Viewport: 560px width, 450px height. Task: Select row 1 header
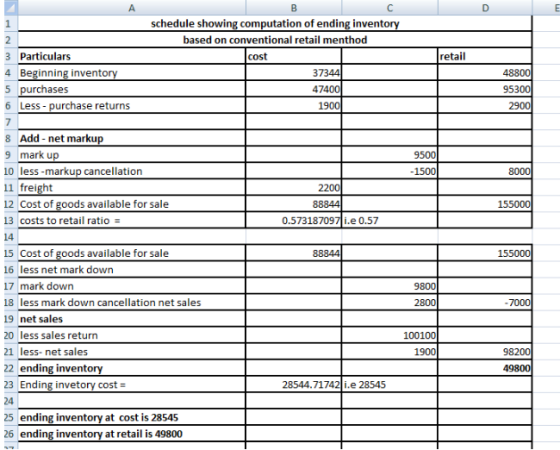pos(11,24)
